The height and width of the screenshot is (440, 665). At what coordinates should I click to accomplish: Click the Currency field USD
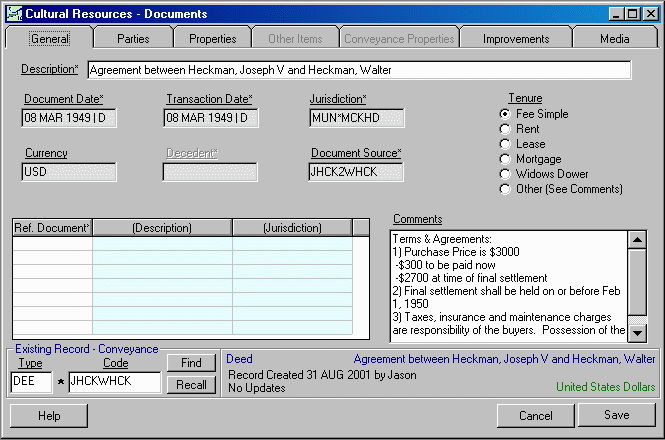tap(69, 172)
